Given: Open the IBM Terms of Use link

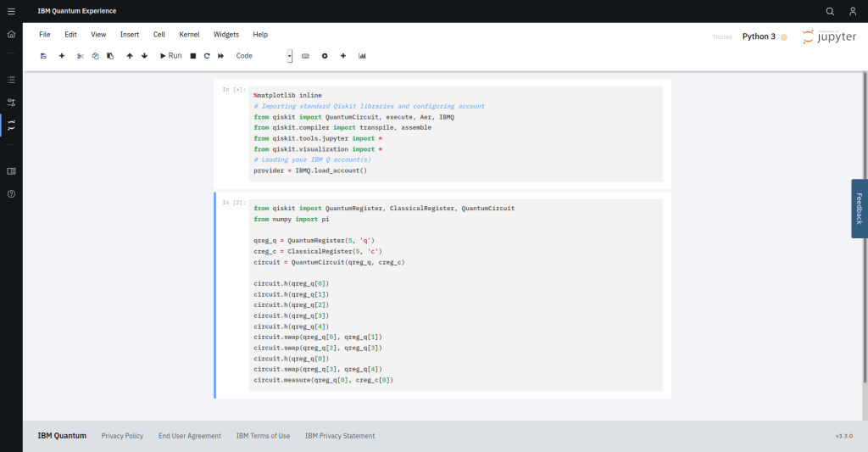Looking at the screenshot, I should (x=263, y=436).
